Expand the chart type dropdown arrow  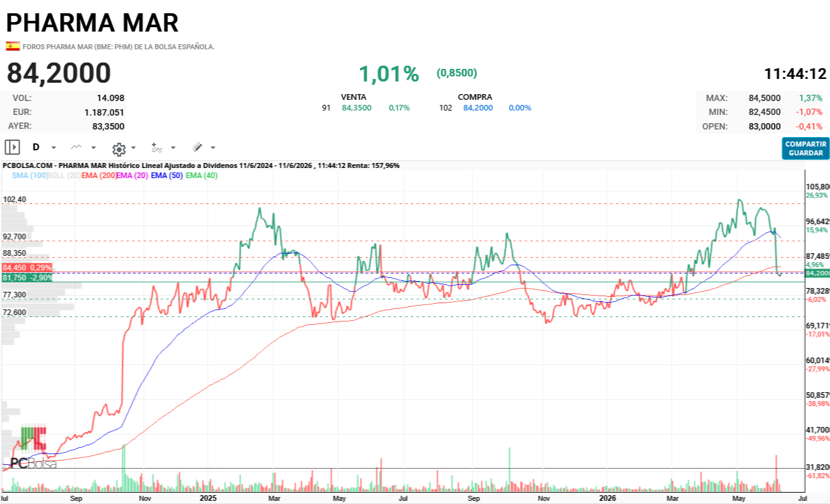click(x=94, y=148)
